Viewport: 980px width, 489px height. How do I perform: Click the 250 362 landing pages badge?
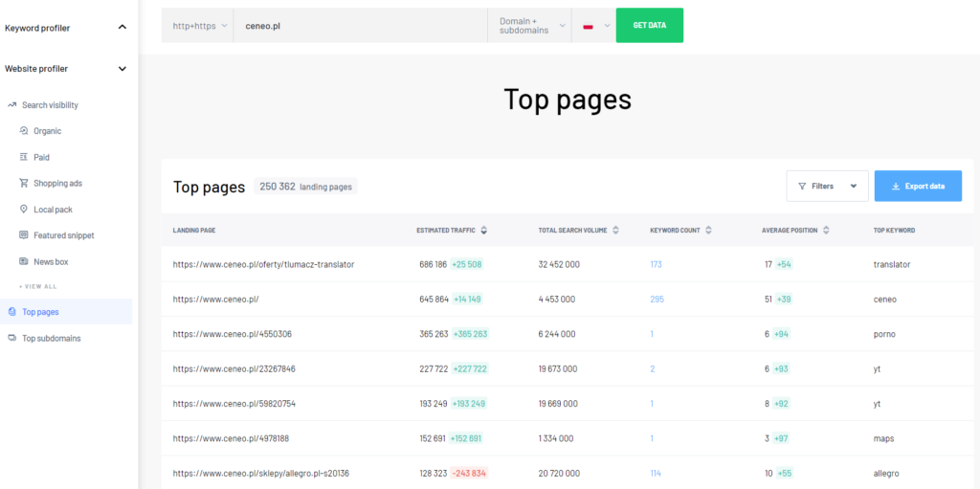tap(305, 187)
